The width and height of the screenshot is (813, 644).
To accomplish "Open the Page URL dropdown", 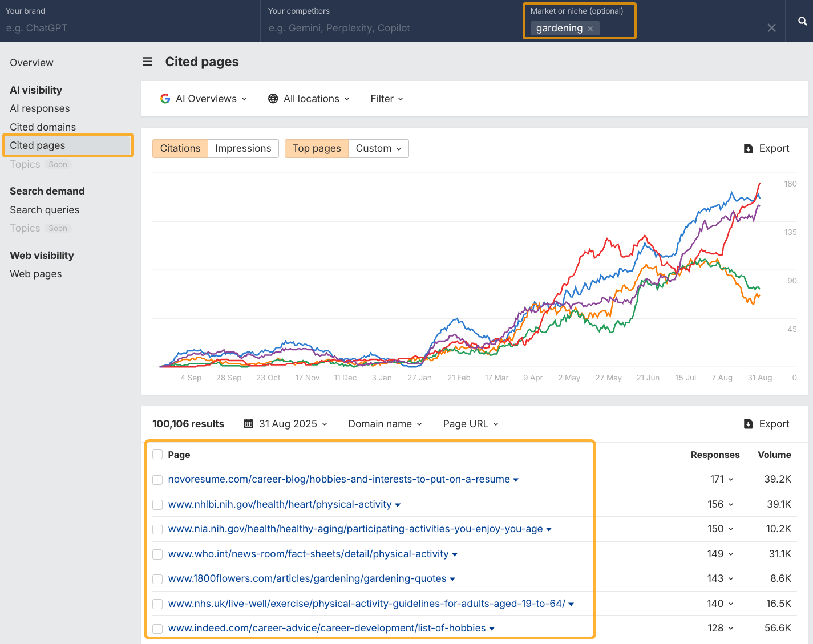I will click(x=470, y=424).
